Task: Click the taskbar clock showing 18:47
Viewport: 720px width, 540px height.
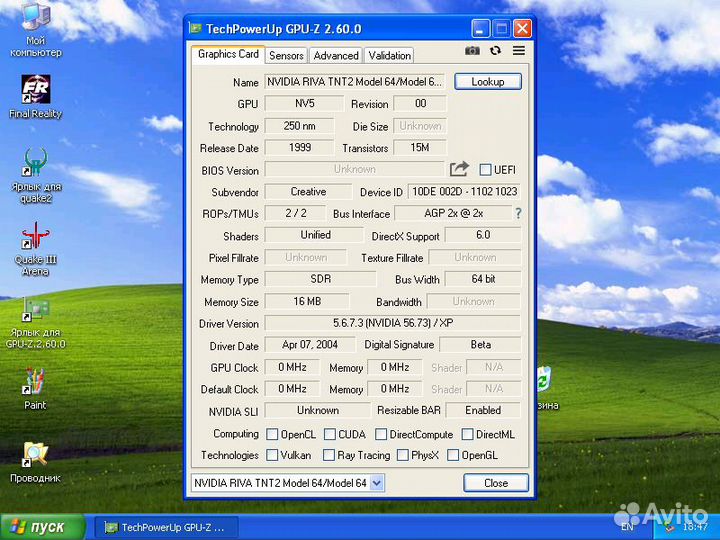Action: click(x=695, y=527)
